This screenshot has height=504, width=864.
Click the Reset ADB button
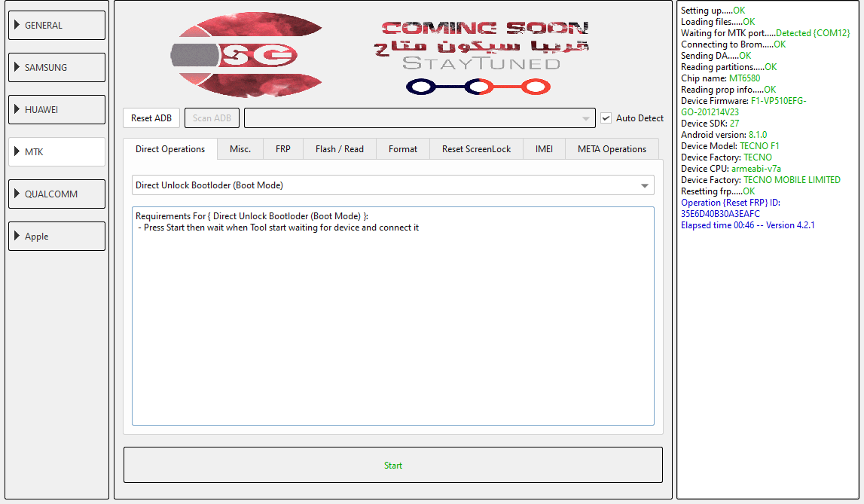click(151, 118)
